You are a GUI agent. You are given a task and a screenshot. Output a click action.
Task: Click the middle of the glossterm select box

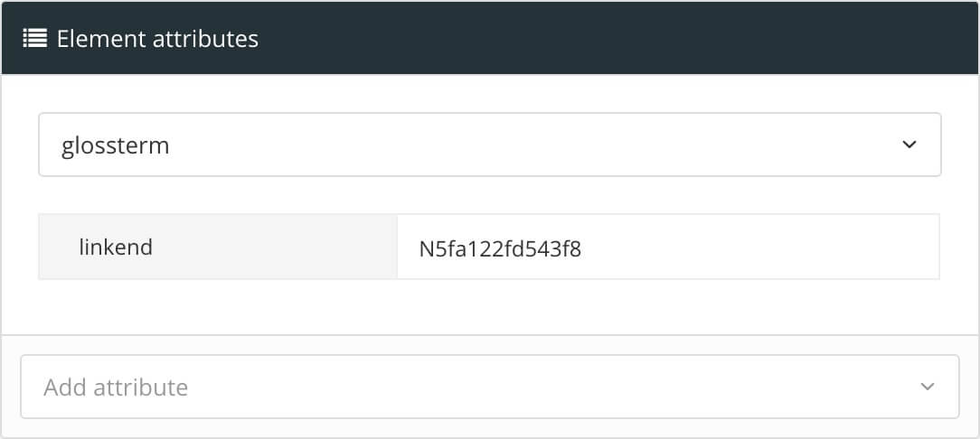[489, 145]
